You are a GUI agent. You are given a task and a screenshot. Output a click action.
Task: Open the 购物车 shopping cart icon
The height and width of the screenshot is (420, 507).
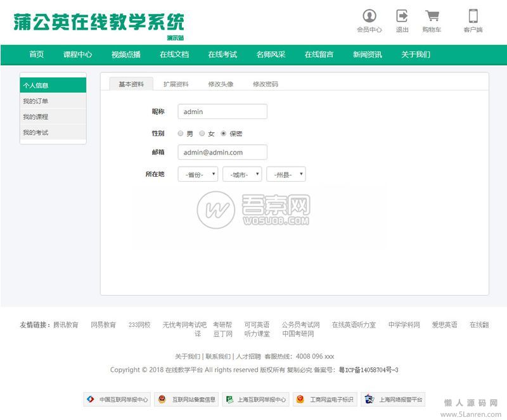tap(432, 16)
